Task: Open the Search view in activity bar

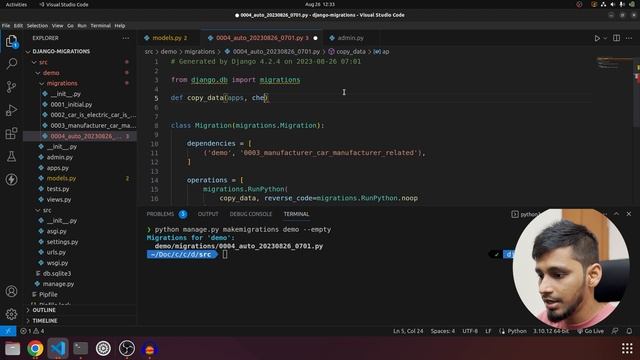Action: 11,64
